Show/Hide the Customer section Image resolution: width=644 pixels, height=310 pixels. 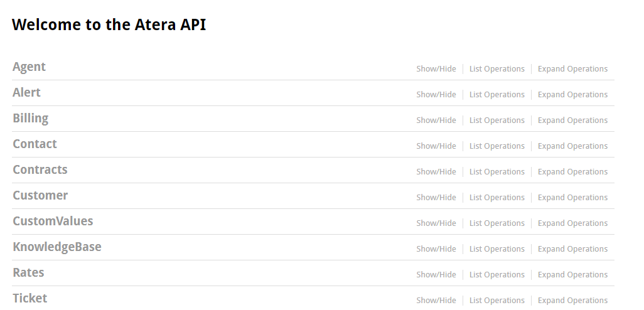pos(436,198)
